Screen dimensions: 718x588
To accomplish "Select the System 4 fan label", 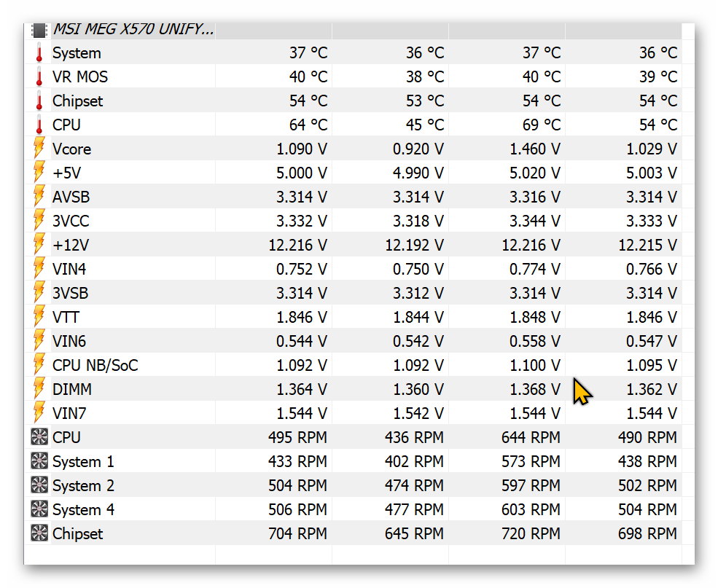I will [83, 509].
